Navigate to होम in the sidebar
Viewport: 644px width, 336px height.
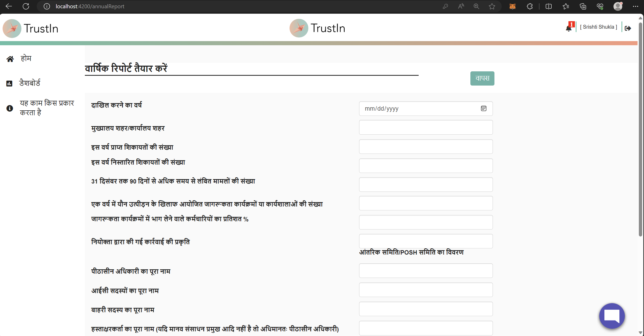click(26, 58)
